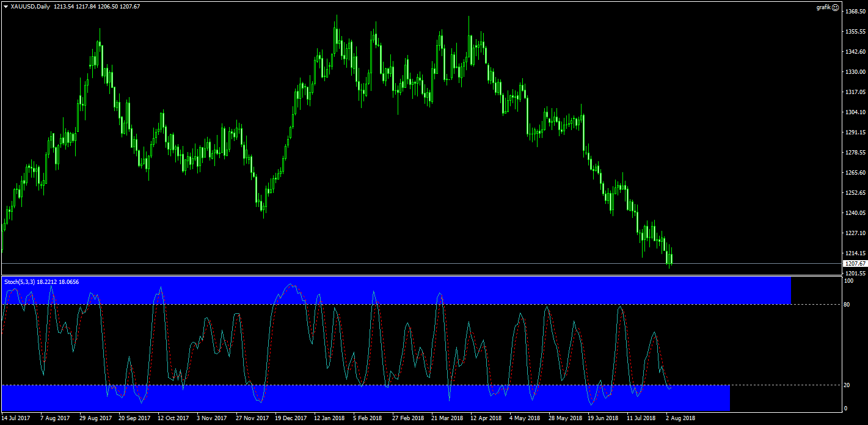
Task: Click the 11 Jul 2018 date label
Action: (x=643, y=418)
